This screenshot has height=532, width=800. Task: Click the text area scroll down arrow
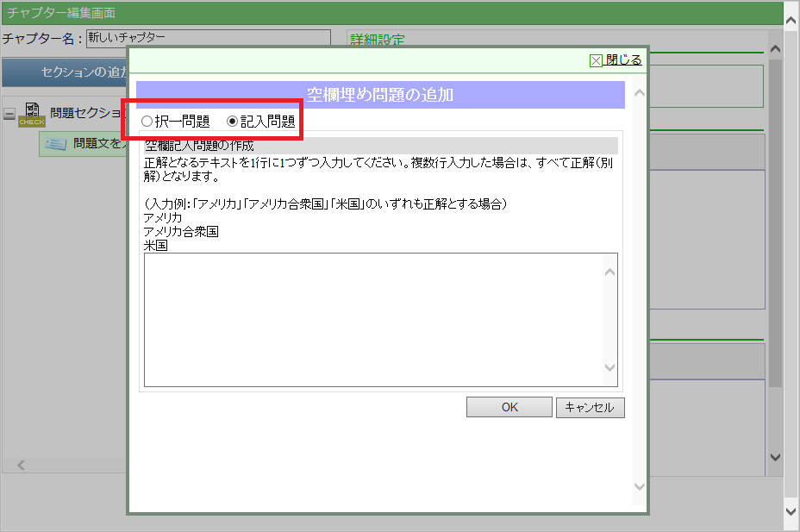point(609,367)
